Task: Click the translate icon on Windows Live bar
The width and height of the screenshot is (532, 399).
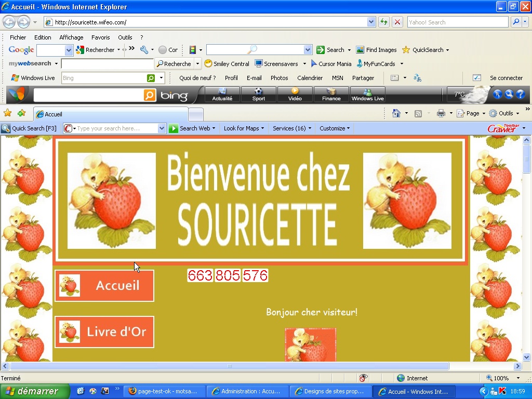Action: [x=417, y=78]
